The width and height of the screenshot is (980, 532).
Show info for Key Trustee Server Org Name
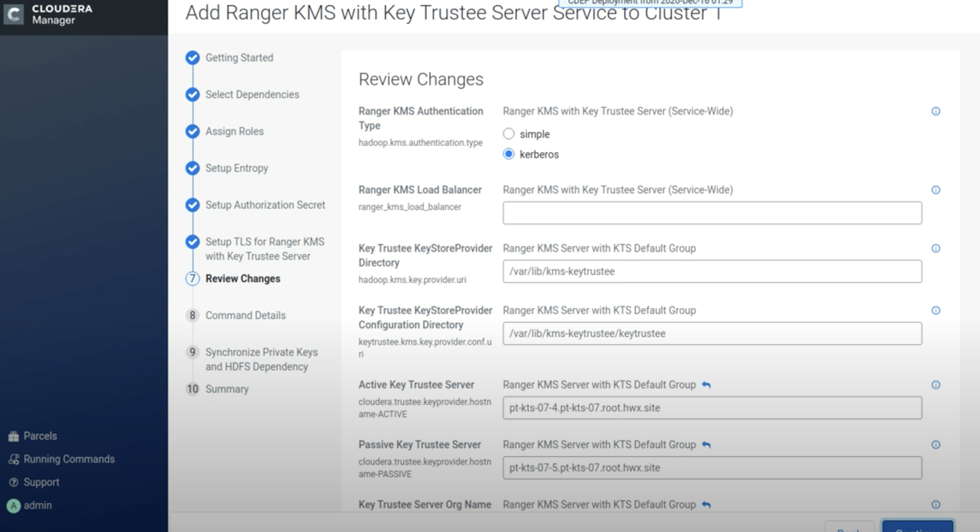[x=936, y=505]
